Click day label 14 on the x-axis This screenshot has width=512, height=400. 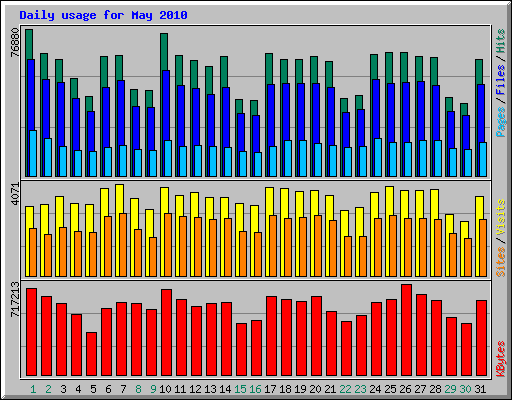coord(225,389)
